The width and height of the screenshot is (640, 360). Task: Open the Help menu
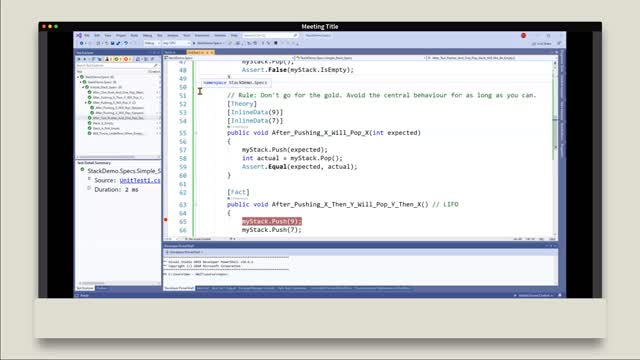234,36
